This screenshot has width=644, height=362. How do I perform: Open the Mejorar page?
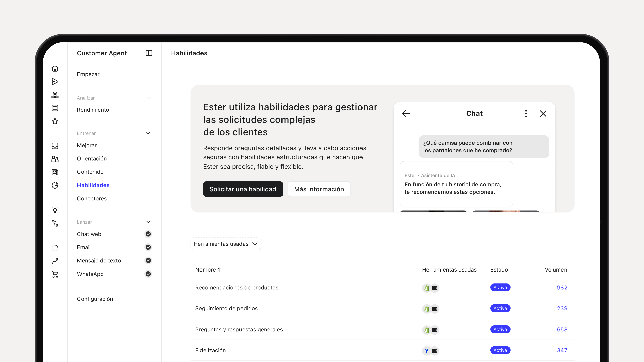pyautogui.click(x=87, y=145)
